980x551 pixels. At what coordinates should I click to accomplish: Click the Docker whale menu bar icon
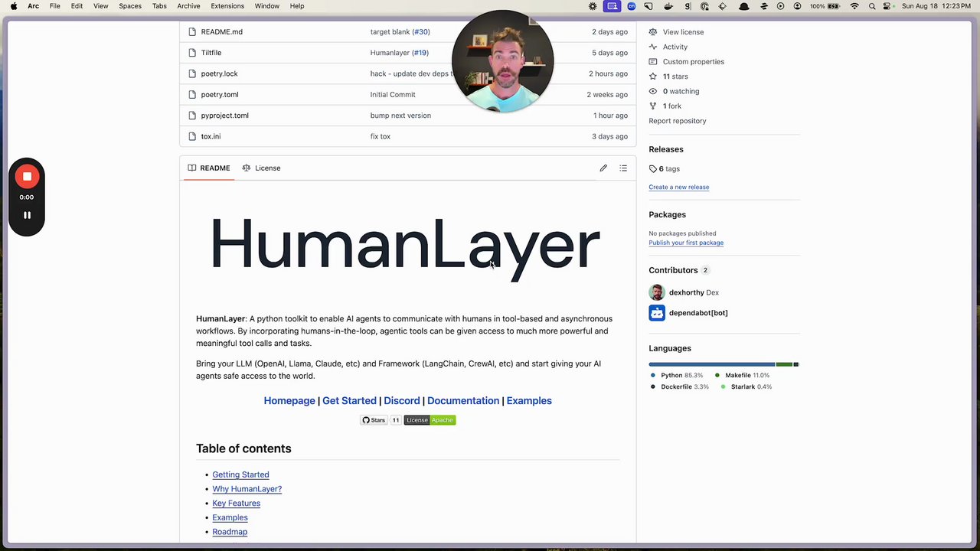668,6
